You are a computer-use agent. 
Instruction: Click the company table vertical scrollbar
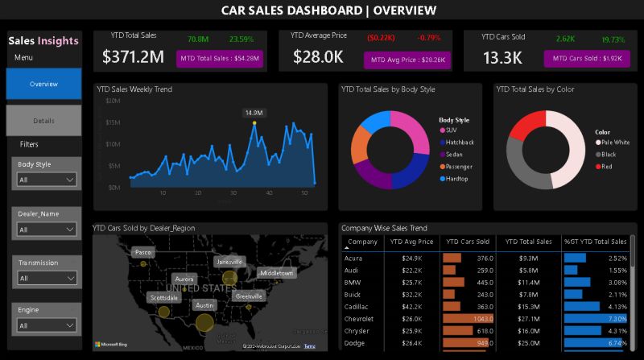click(x=632, y=290)
